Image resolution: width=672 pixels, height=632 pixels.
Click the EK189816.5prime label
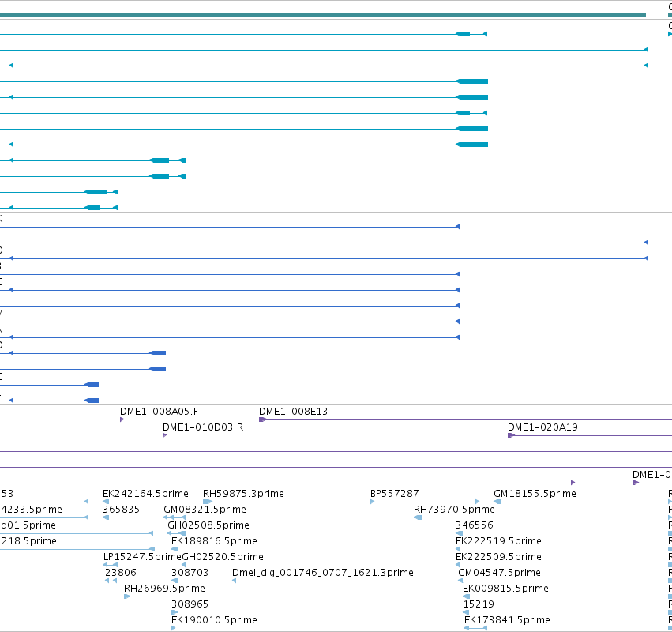coord(214,541)
